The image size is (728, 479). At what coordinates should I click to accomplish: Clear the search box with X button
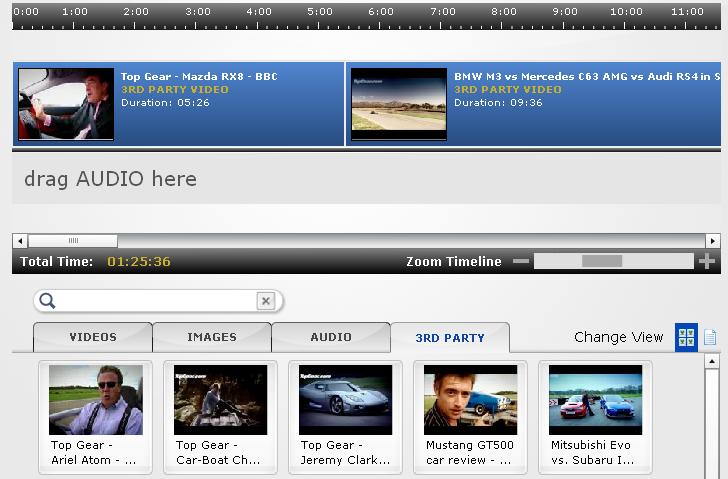coord(266,301)
